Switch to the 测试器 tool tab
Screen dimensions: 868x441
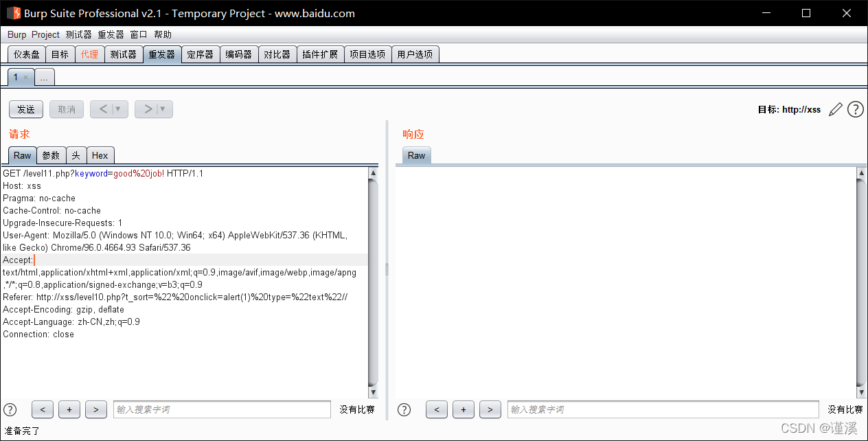[124, 54]
